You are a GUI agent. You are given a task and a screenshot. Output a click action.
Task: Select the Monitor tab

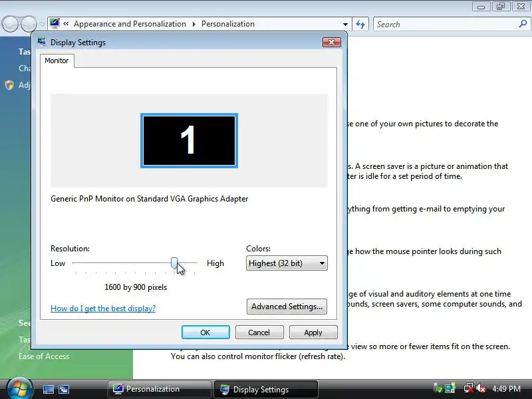click(x=57, y=61)
